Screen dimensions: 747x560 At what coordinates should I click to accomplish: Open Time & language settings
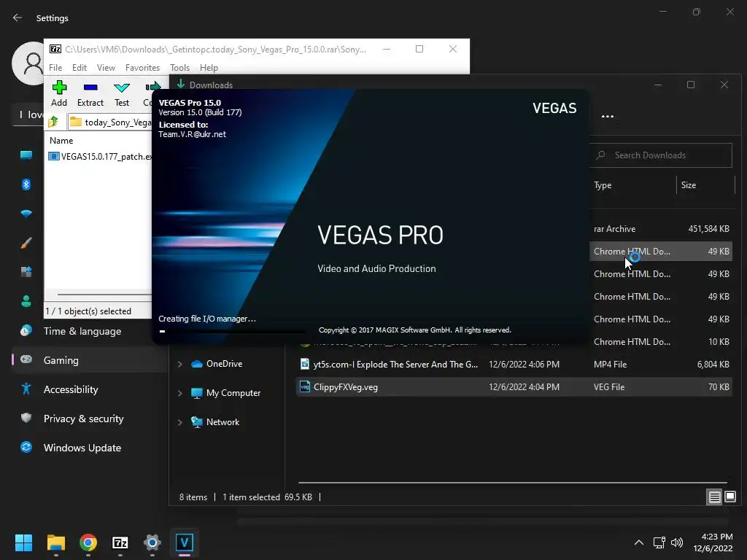[82, 331]
